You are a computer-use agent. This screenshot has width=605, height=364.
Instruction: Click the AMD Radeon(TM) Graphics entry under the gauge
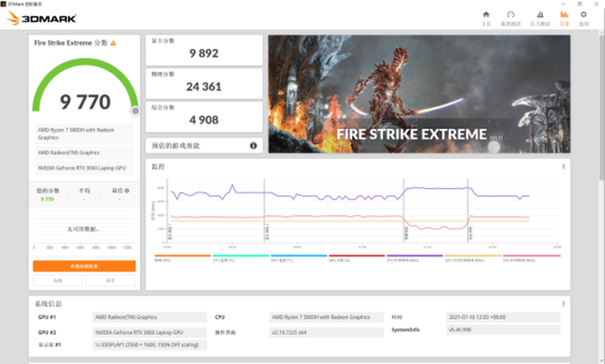[84, 153]
